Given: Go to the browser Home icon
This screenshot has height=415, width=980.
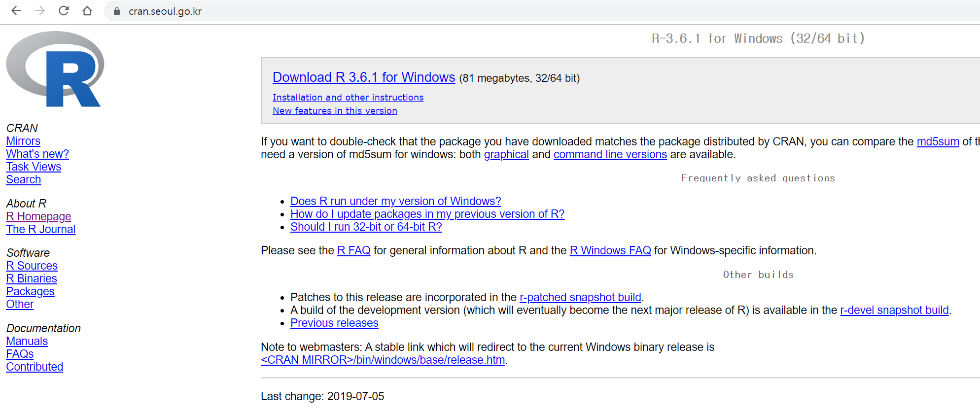Looking at the screenshot, I should click(x=87, y=11).
